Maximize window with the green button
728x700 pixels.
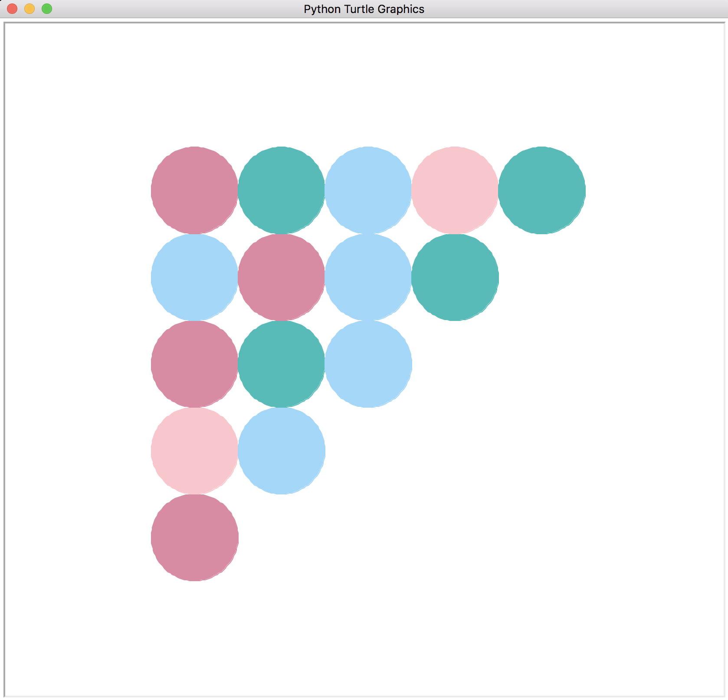tap(47, 9)
